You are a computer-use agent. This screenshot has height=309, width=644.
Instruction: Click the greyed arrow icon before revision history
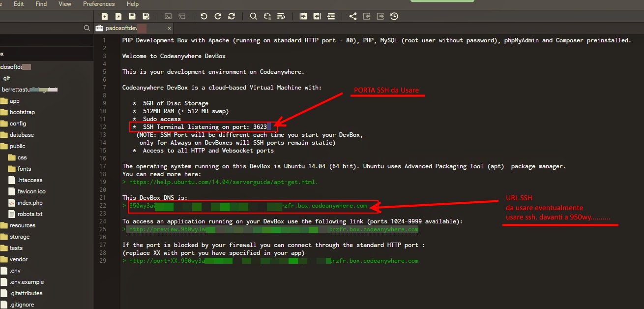coord(381,16)
